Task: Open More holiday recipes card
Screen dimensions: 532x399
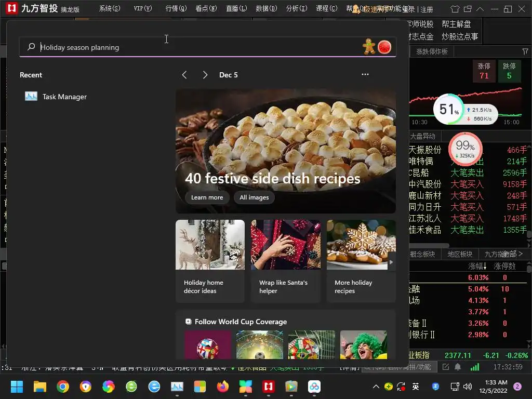Action: tap(361, 261)
